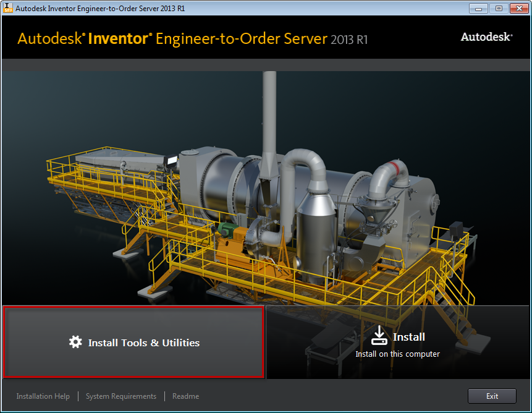532x413 pixels.
Task: Close the installer window
Action: tap(519, 8)
